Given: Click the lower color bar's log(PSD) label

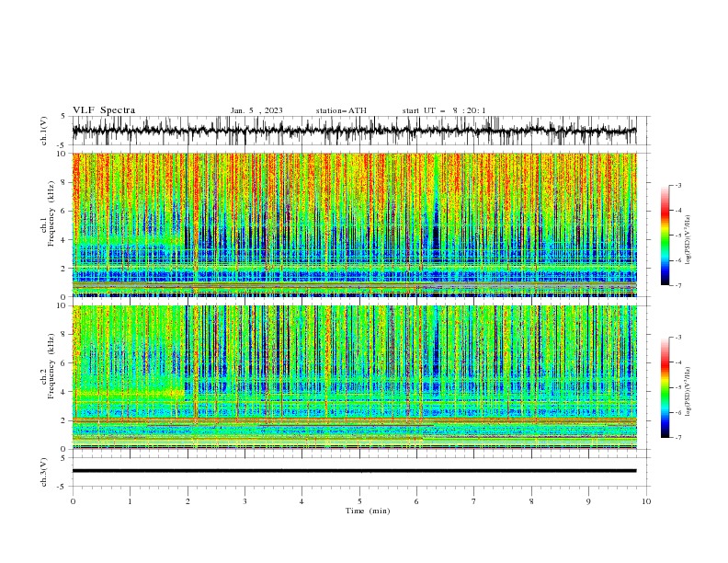Looking at the screenshot, I should click(688, 392).
